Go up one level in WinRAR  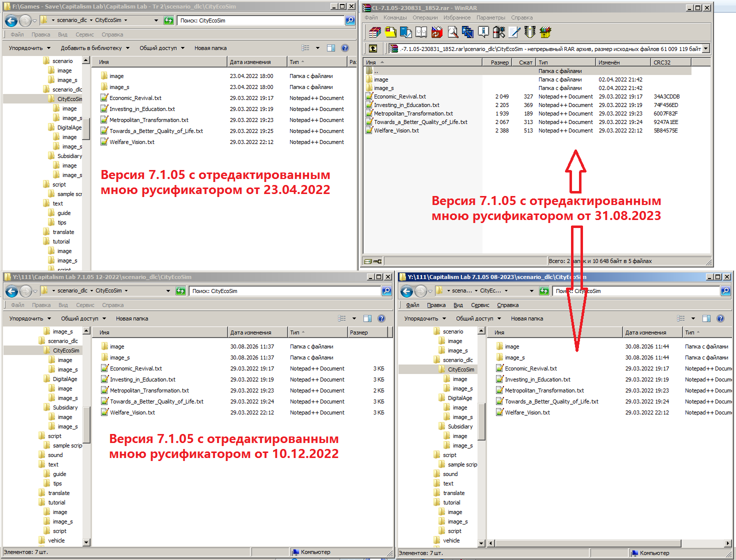click(x=373, y=48)
